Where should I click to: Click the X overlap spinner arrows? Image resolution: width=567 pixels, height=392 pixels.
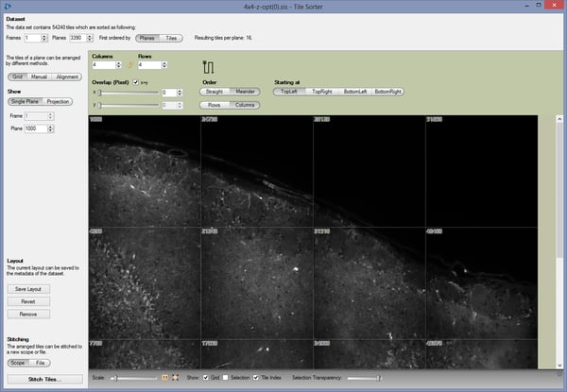click(180, 93)
